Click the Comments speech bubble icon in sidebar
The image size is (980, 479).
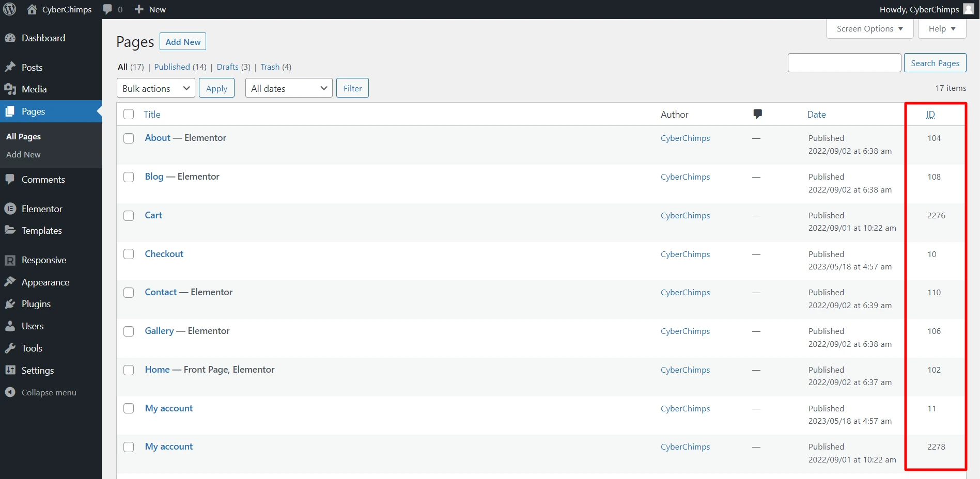pos(10,180)
